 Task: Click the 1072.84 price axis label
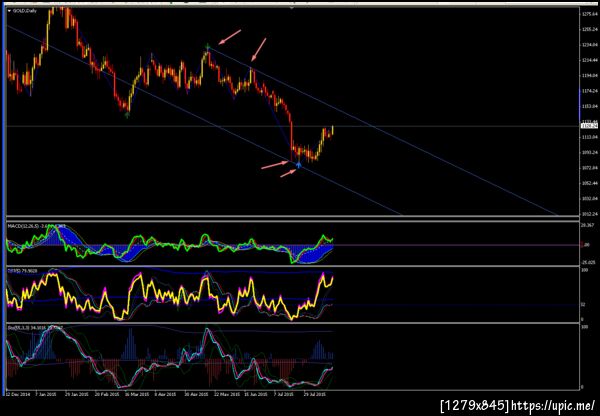click(590, 168)
